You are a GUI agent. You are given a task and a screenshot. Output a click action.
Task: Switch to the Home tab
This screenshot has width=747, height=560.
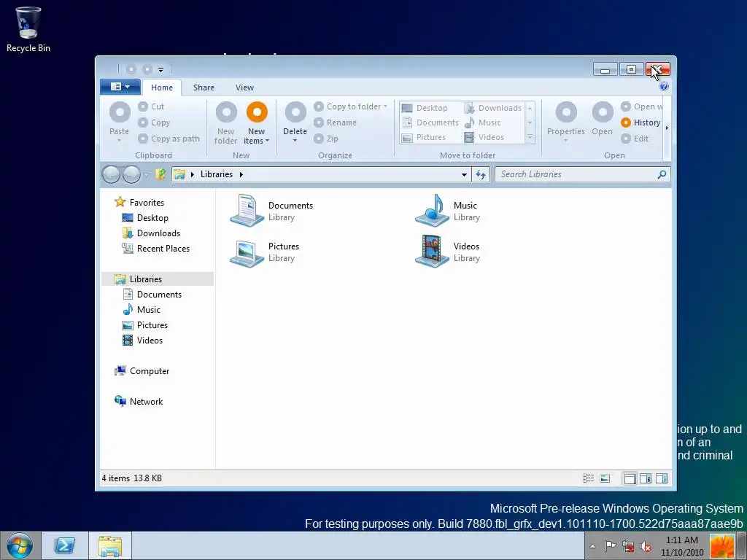[x=162, y=87]
